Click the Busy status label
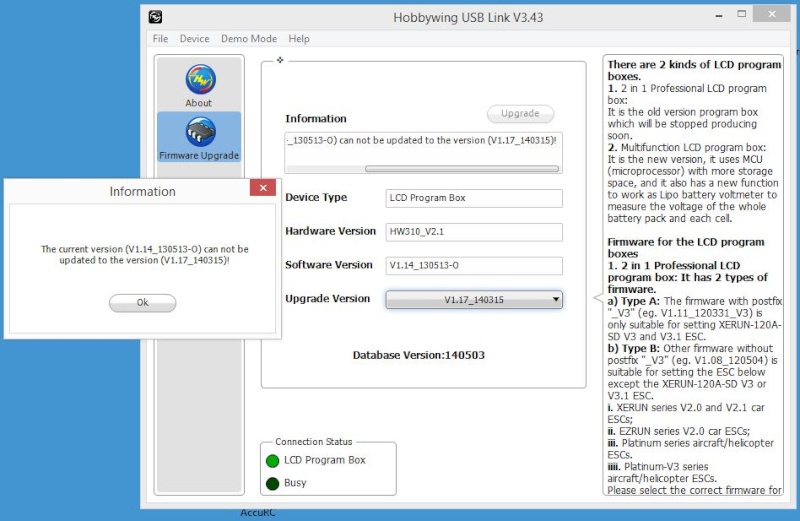 point(295,483)
